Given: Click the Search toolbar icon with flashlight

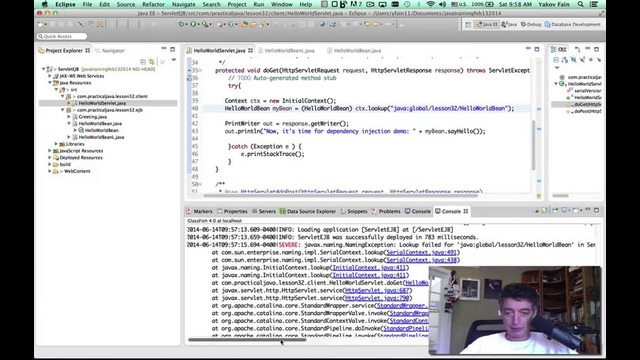Looking at the screenshot, I should [x=262, y=24].
